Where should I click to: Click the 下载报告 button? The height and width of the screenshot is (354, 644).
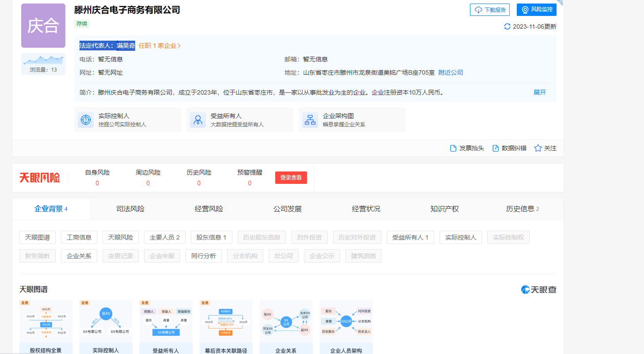click(489, 10)
